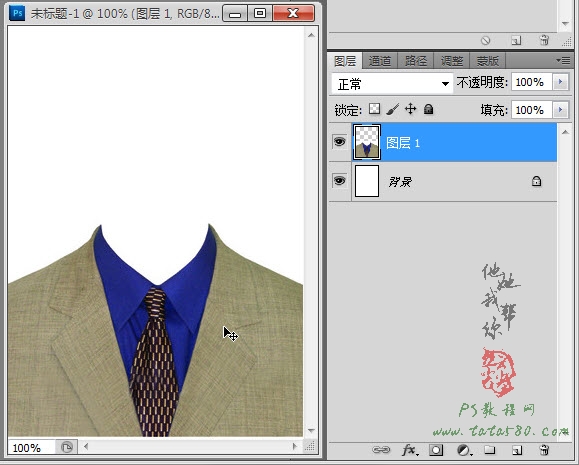Image resolution: width=579 pixels, height=465 pixels.
Task: Click the zoom 100% field in the status bar
Action: (x=31, y=448)
